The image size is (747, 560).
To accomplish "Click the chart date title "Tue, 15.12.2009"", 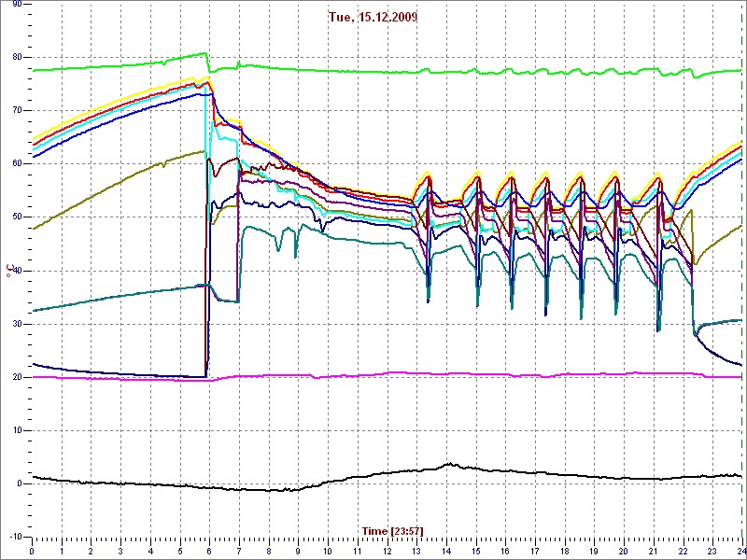I will (x=373, y=17).
